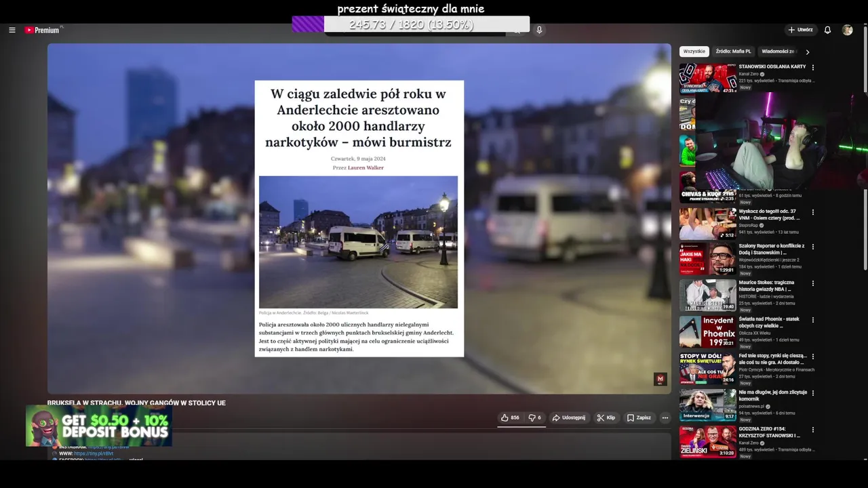Click video title BRUKSELA W STRACHU

[x=136, y=403]
